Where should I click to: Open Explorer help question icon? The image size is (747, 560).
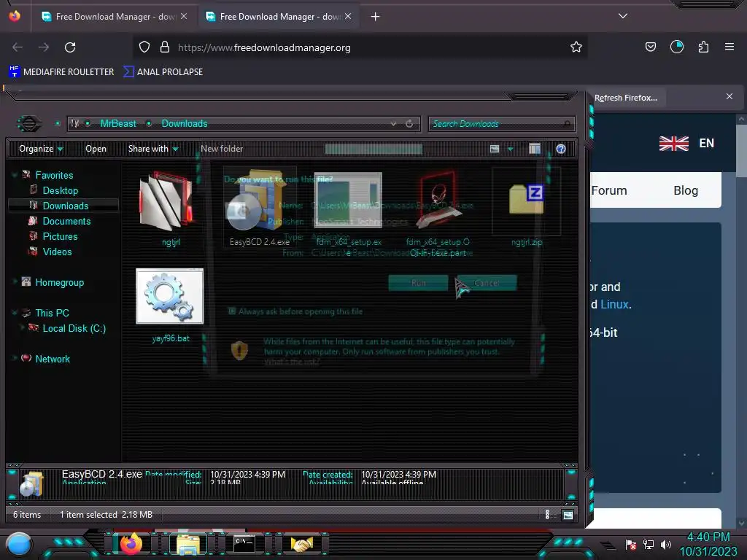[561, 149]
